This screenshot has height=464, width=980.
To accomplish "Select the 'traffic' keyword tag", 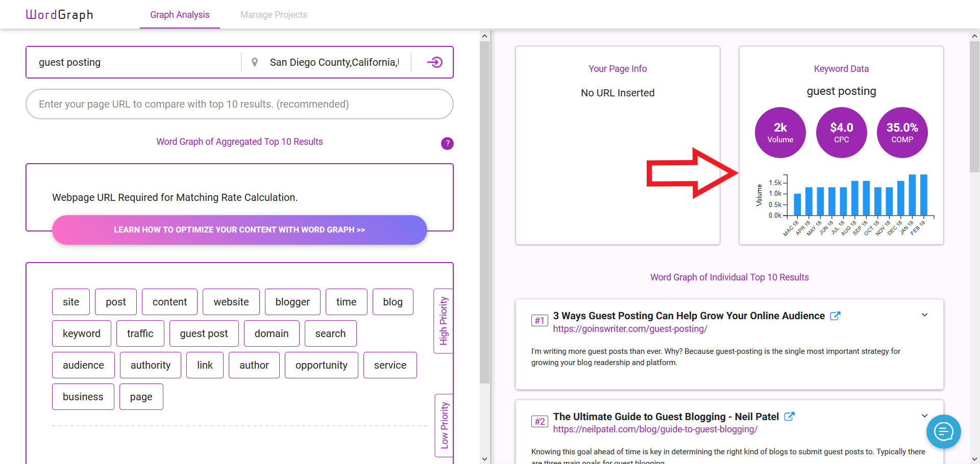I will tap(140, 333).
